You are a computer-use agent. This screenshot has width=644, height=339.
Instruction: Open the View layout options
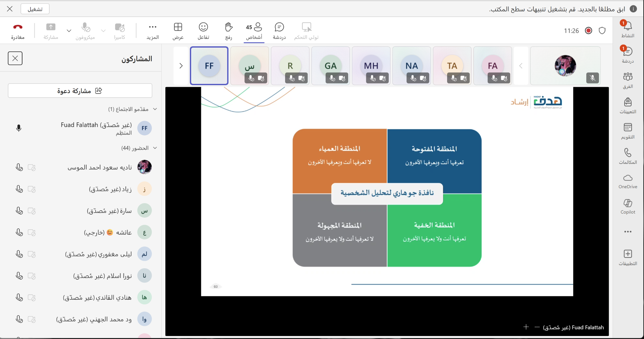coord(178,31)
